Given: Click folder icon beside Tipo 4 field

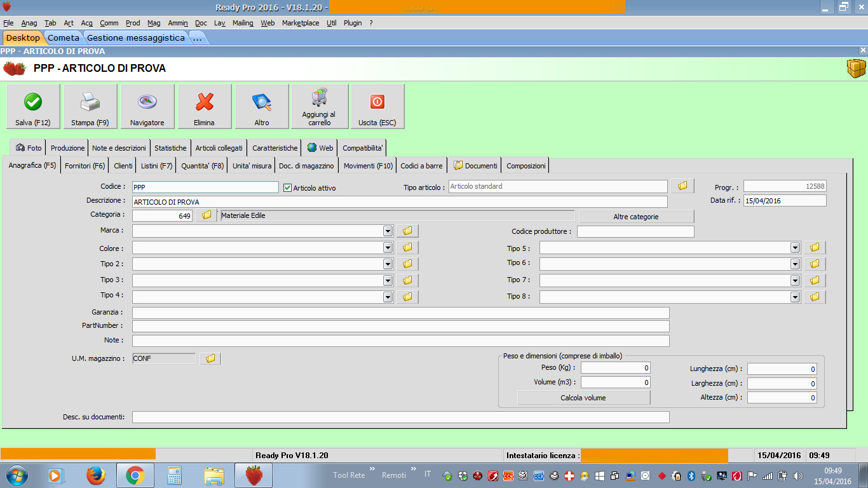Looking at the screenshot, I should (408, 297).
